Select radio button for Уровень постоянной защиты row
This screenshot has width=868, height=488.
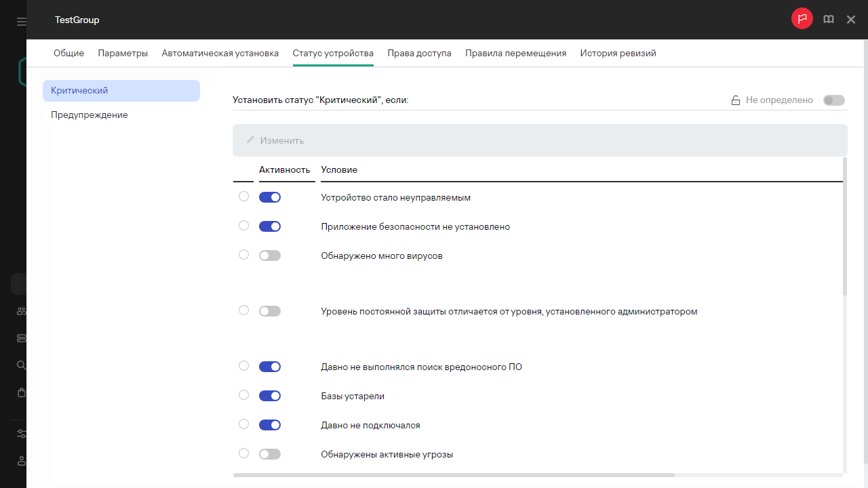tap(244, 310)
